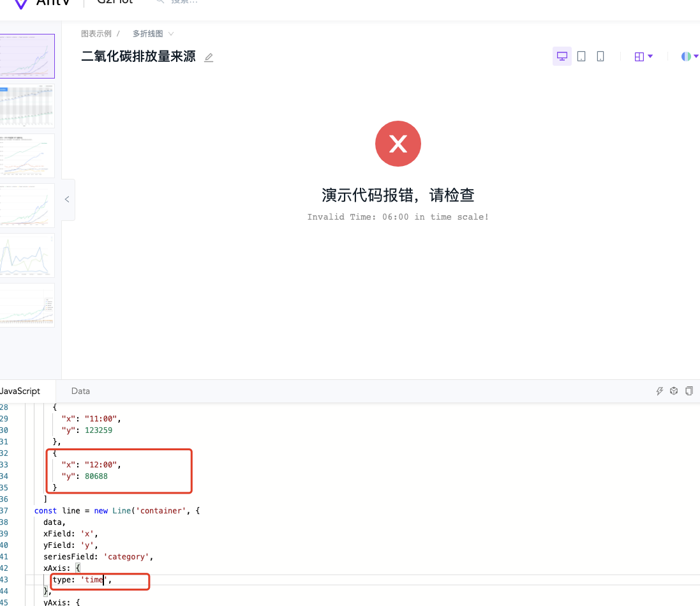Switch preview to tablet view
700x606 pixels.
click(581, 56)
